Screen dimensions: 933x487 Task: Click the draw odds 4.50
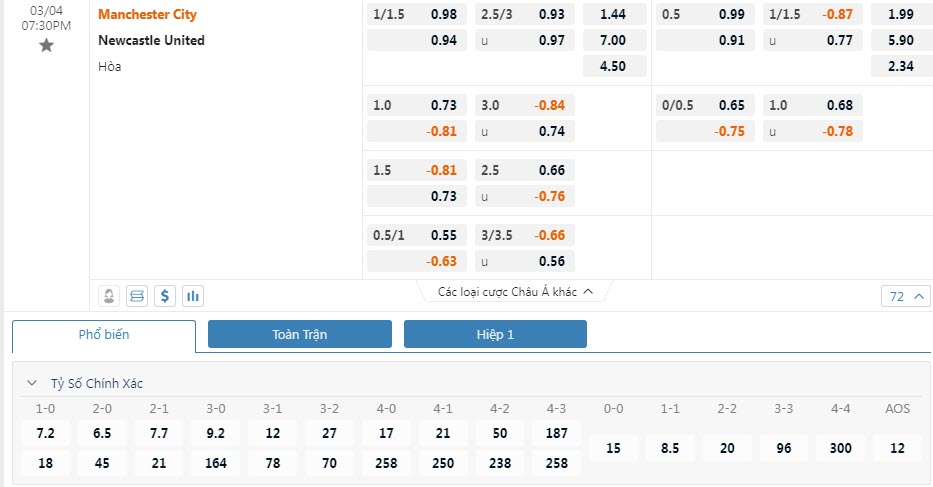click(x=612, y=67)
